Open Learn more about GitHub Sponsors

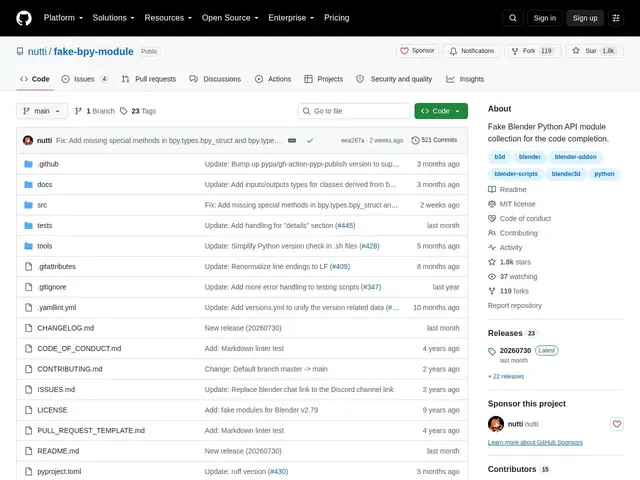[535, 442]
